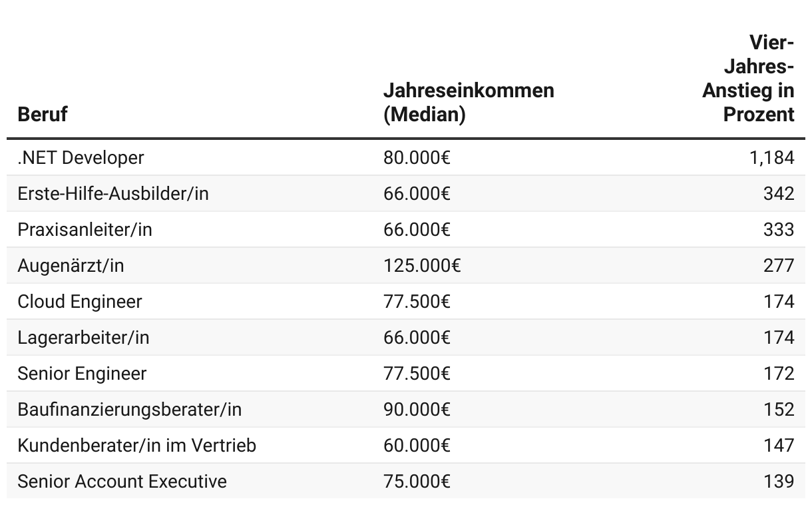Select the Erste-Hilfe-Ausbilder/in job cell
Viewport: 812px width, 505px height.
click(113, 193)
